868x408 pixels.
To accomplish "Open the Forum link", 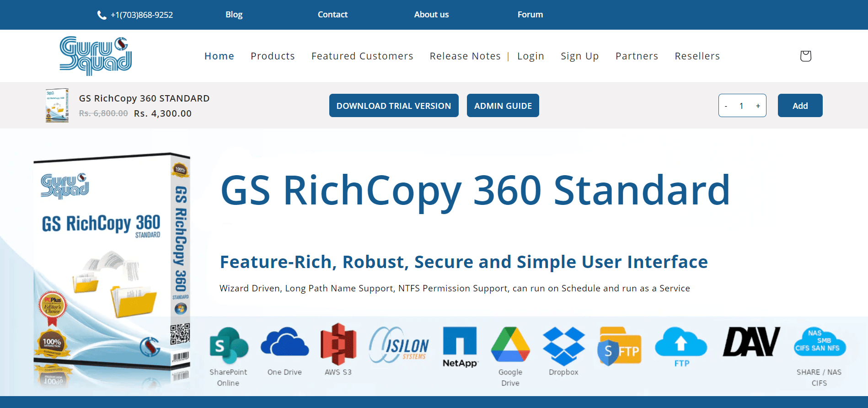I will [x=530, y=15].
